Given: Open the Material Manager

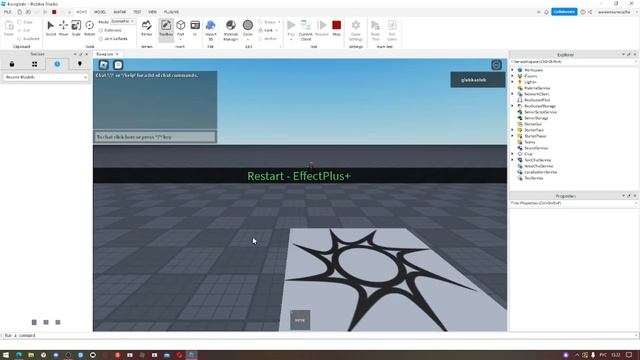Looking at the screenshot, I should (231, 30).
